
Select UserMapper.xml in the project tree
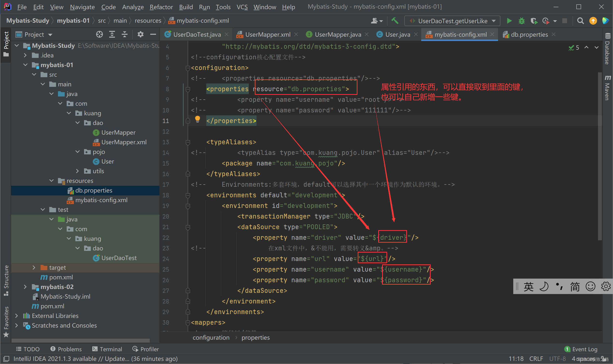click(x=123, y=142)
